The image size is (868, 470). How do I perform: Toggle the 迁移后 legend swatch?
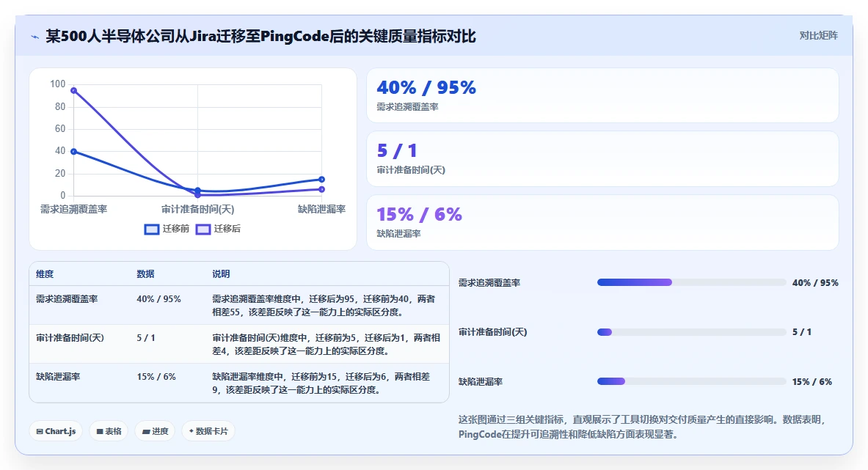tap(203, 229)
